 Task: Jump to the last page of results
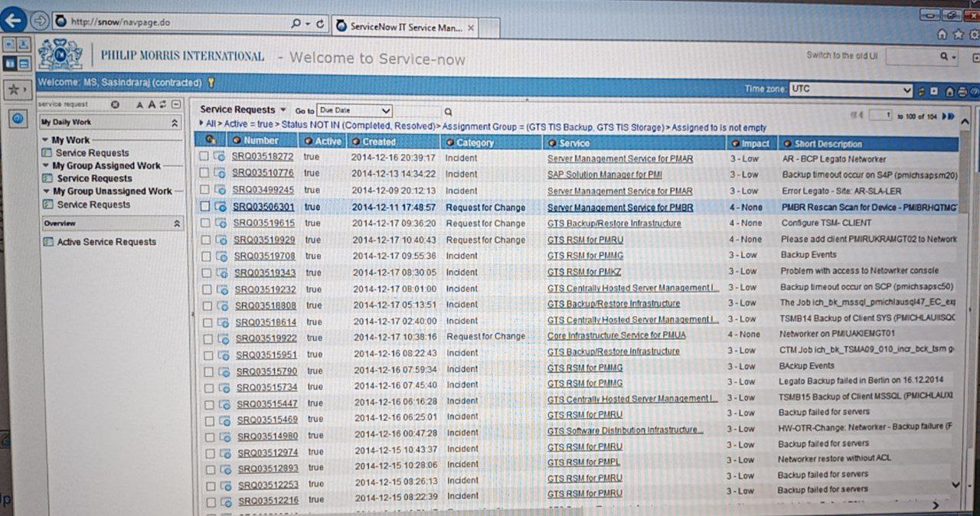click(950, 116)
